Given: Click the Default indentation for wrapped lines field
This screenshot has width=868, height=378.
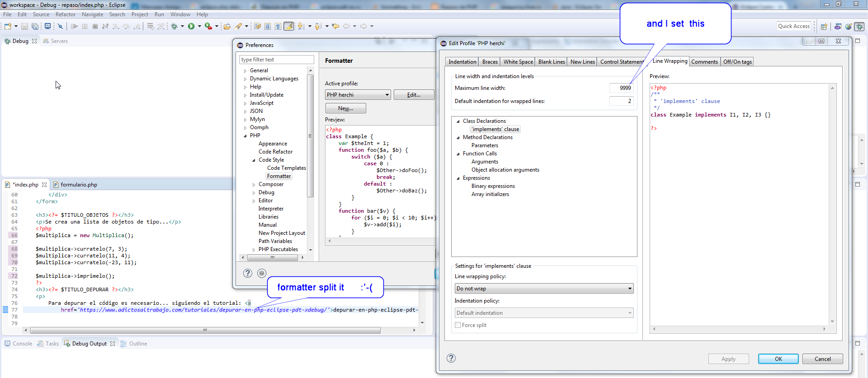Looking at the screenshot, I should 621,101.
